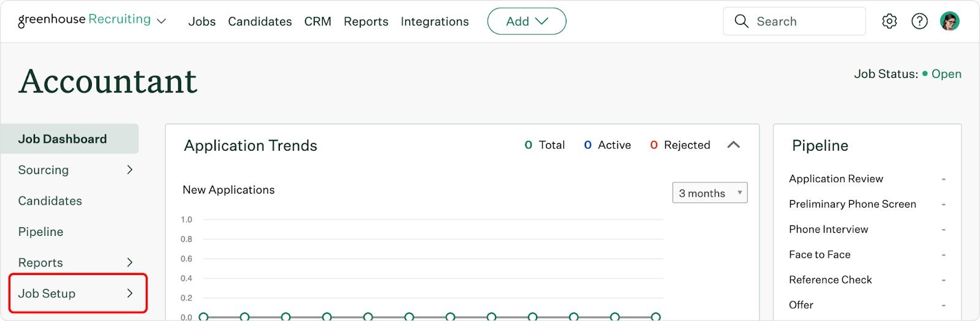Open Integrations in top navigation
Viewport: 980px width, 321px height.
435,21
